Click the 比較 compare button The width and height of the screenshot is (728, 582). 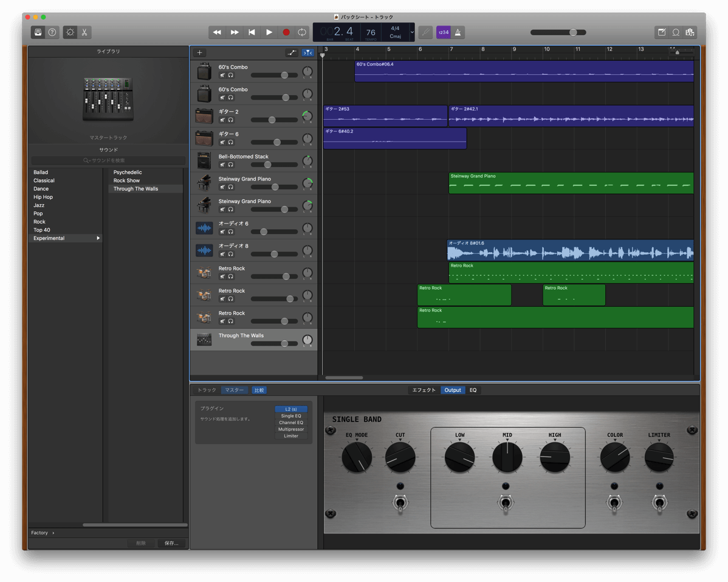(259, 390)
